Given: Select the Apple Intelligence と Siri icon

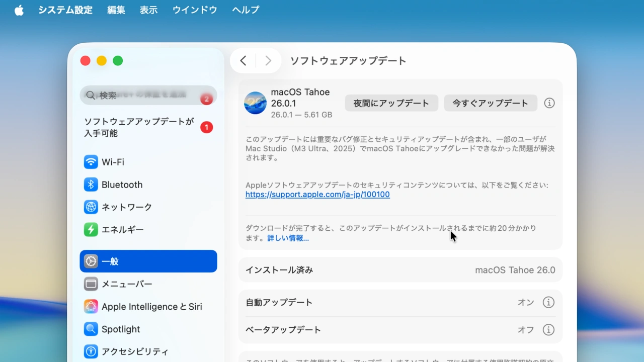Looking at the screenshot, I should pos(91,306).
